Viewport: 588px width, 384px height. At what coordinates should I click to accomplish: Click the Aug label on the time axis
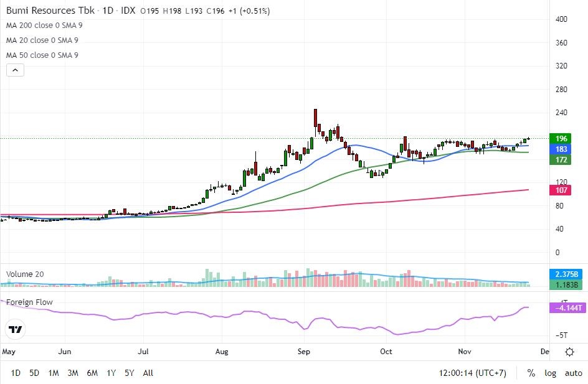pos(222,352)
